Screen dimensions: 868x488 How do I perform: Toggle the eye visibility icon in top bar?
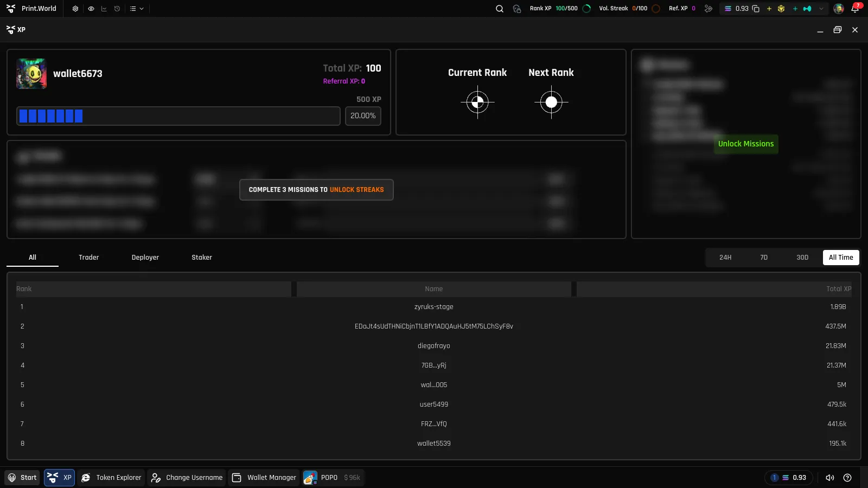click(x=91, y=9)
